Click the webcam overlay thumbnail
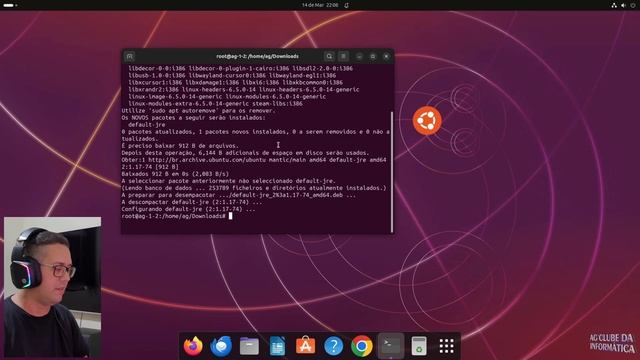Image resolution: width=640 pixels, height=360 pixels. click(53, 287)
